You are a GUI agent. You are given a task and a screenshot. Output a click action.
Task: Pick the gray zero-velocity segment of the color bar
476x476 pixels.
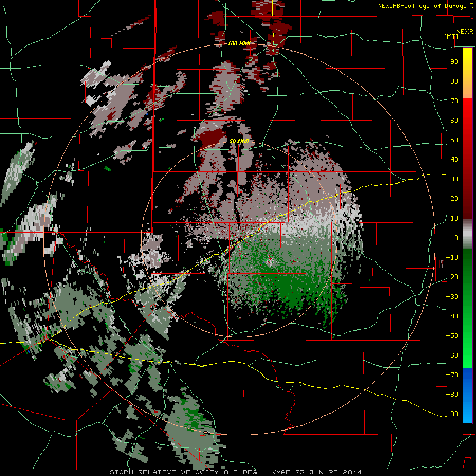467,234
